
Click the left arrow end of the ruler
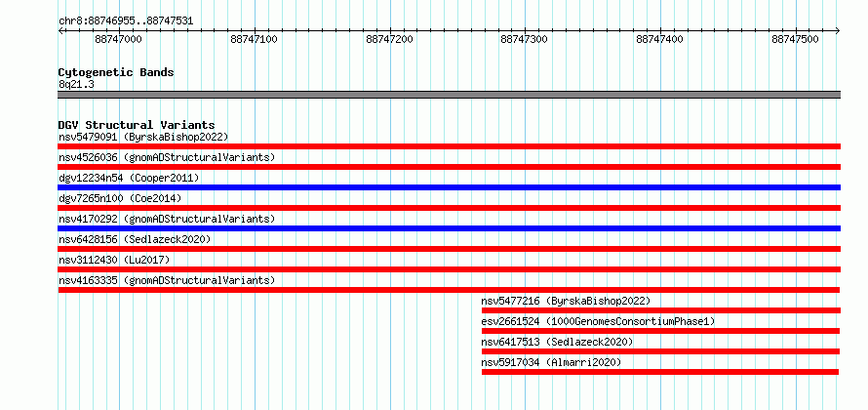[60, 30]
